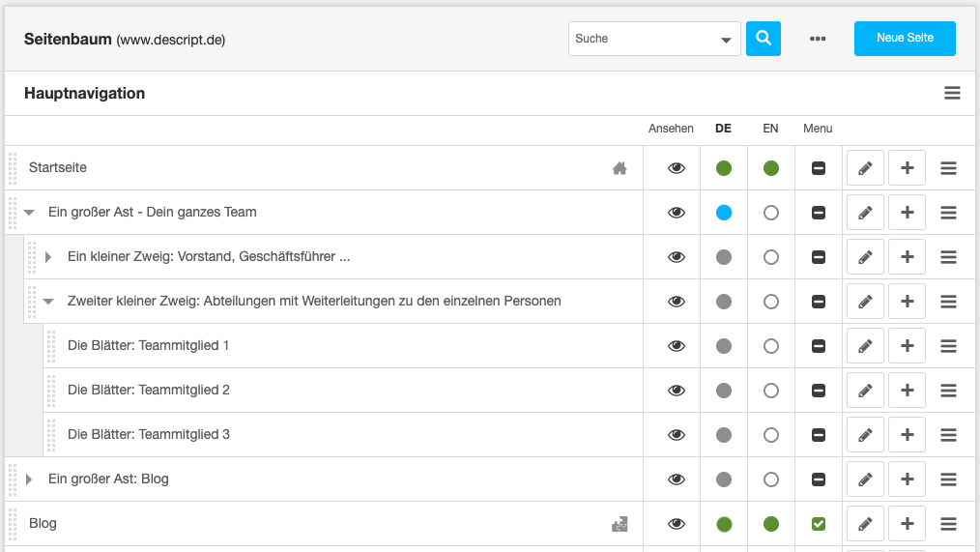Add a subpage under Startseite
This screenshot has width=980, height=552.
(907, 168)
